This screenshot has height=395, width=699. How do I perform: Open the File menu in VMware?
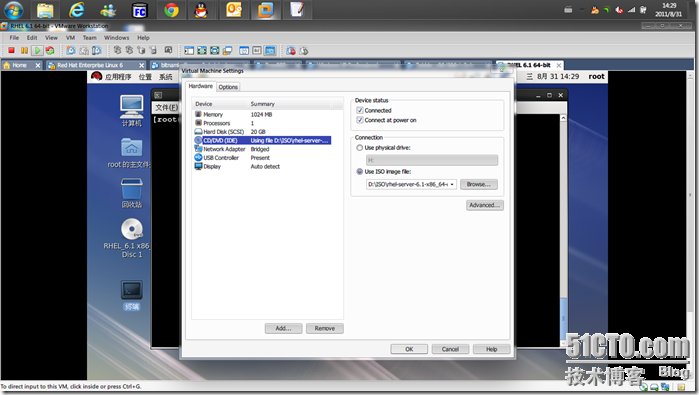tap(14, 38)
